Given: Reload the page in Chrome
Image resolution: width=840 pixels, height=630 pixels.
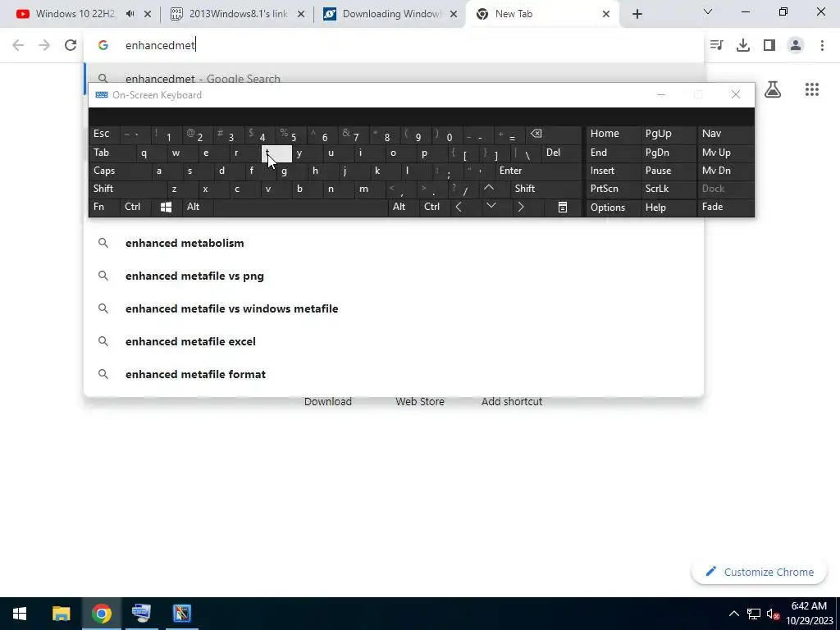Looking at the screenshot, I should tap(71, 45).
